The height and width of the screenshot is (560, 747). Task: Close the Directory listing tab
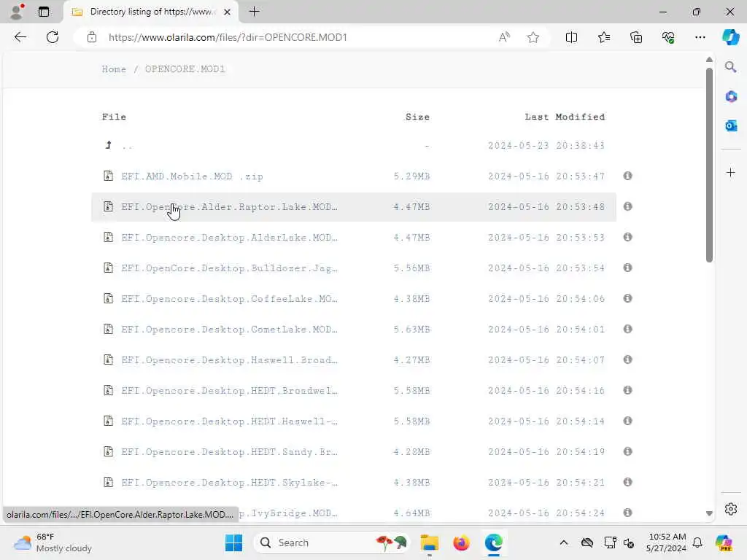228,12
